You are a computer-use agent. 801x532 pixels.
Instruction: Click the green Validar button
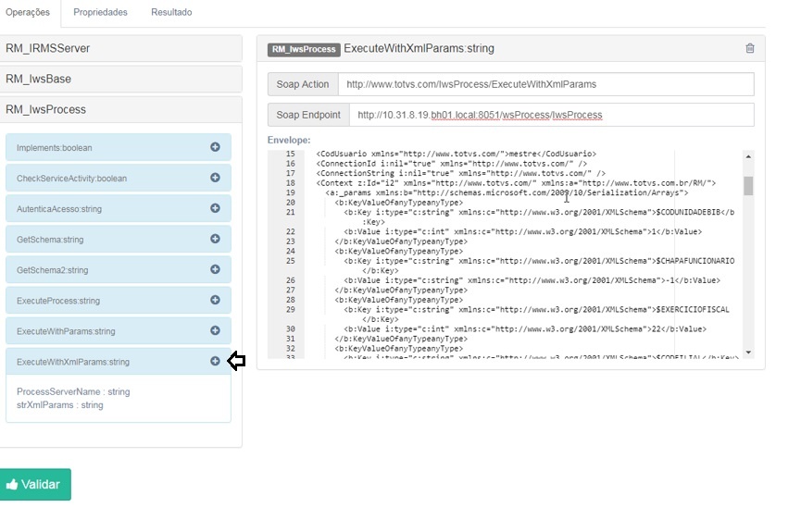coord(35,485)
